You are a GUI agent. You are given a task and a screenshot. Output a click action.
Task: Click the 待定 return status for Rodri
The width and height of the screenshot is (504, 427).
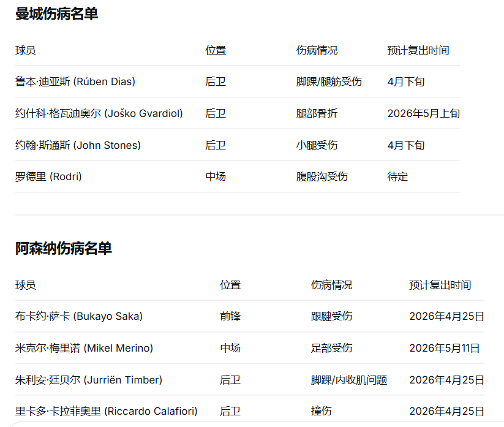point(397,176)
